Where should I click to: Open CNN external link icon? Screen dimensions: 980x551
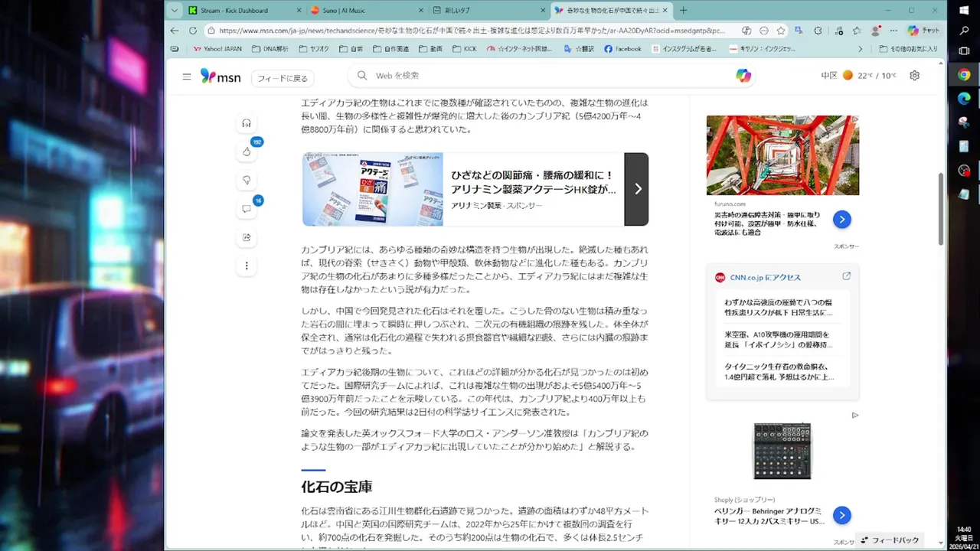(847, 276)
